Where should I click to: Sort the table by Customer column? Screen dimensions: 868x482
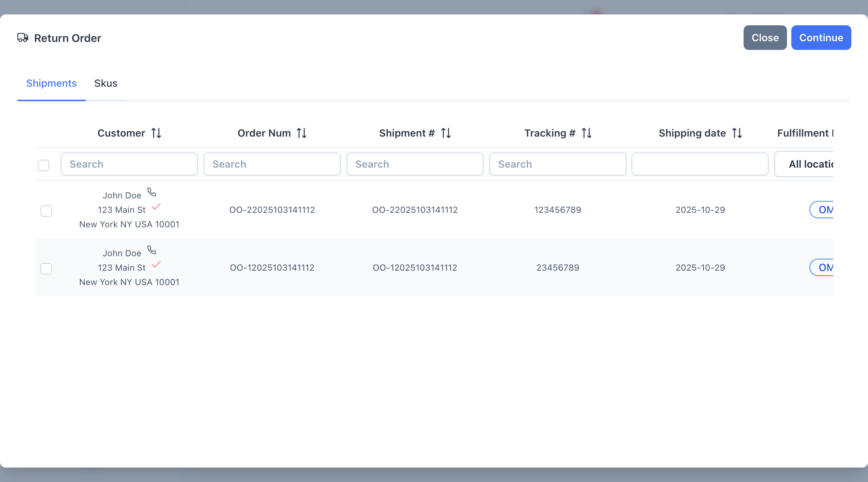pos(157,133)
